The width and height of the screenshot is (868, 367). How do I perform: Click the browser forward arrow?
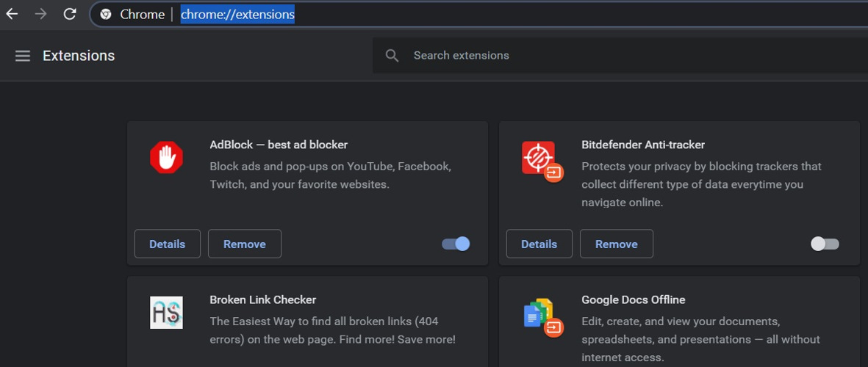point(40,14)
